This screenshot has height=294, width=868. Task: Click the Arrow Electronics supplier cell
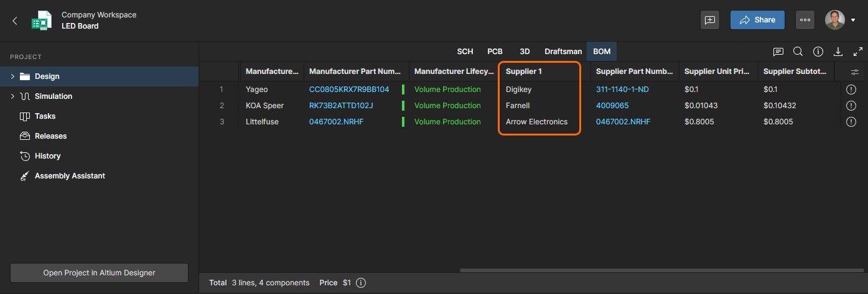coord(544,122)
